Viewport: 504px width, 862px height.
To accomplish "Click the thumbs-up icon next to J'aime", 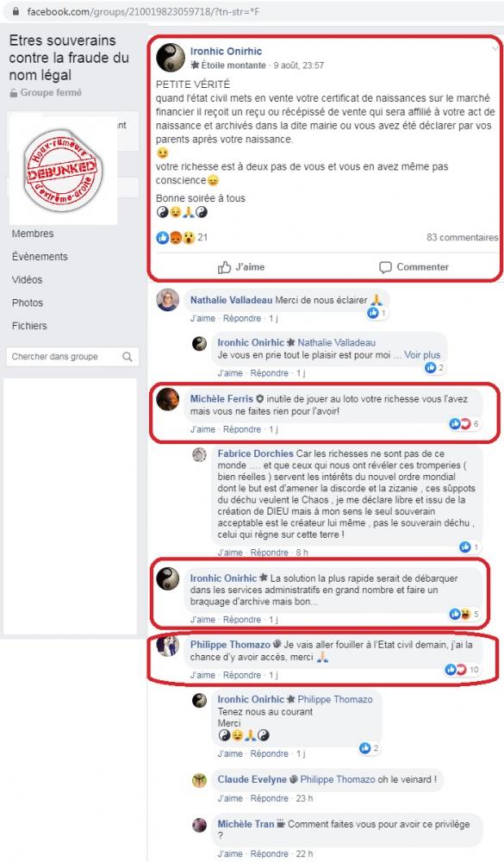I will click(x=224, y=267).
